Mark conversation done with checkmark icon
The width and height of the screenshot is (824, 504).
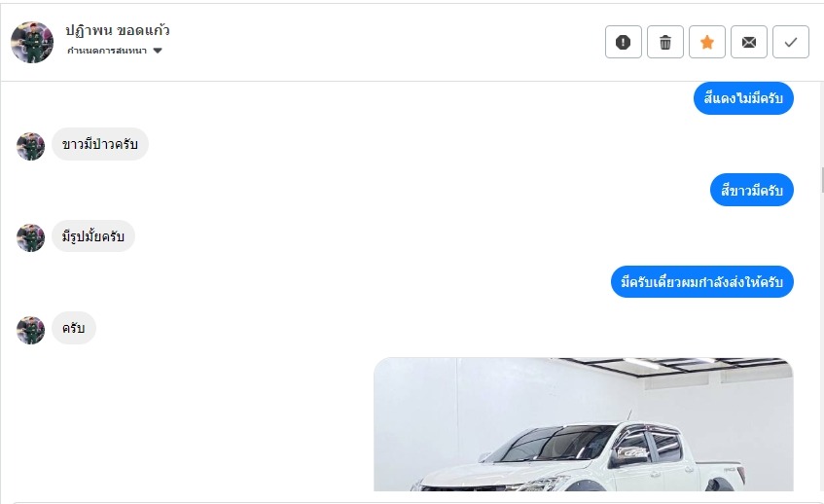coord(791,42)
